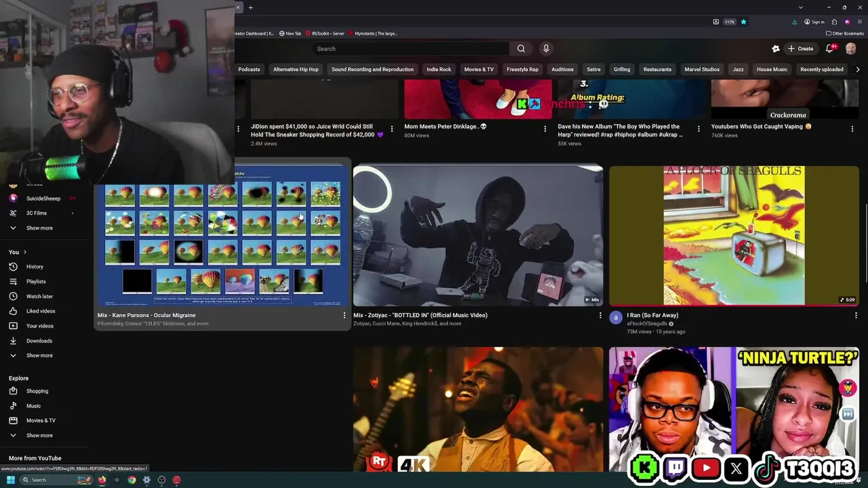The image size is (868, 488).
Task: Open Mix - Kane Parsons - Ocular Migraine title
Action: coord(146,315)
